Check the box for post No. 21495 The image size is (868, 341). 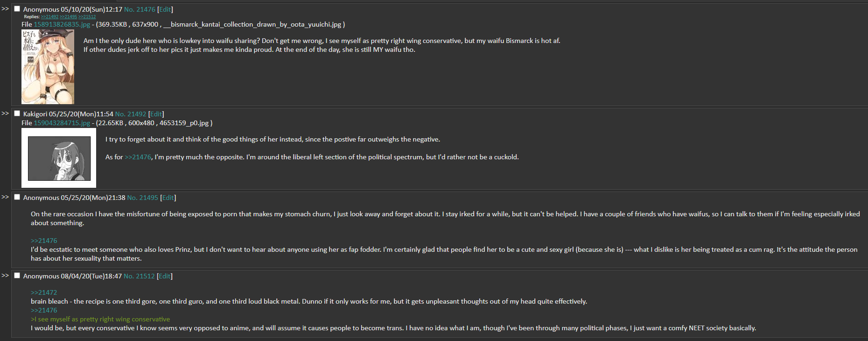17,197
